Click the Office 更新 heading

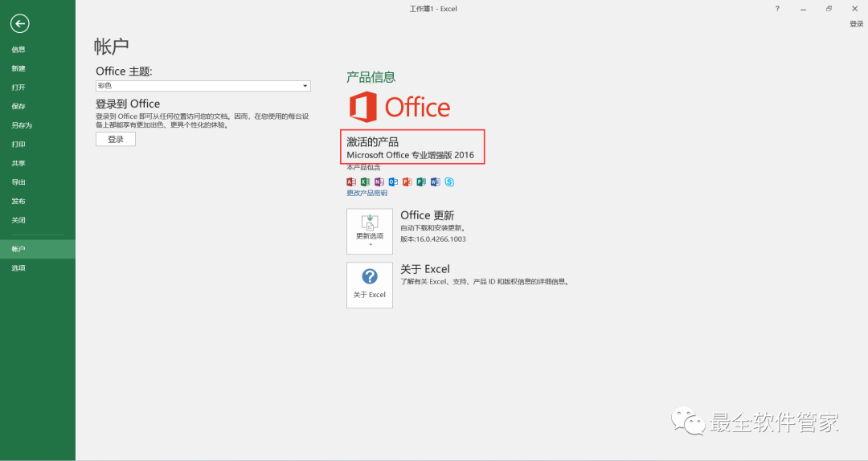(x=428, y=215)
